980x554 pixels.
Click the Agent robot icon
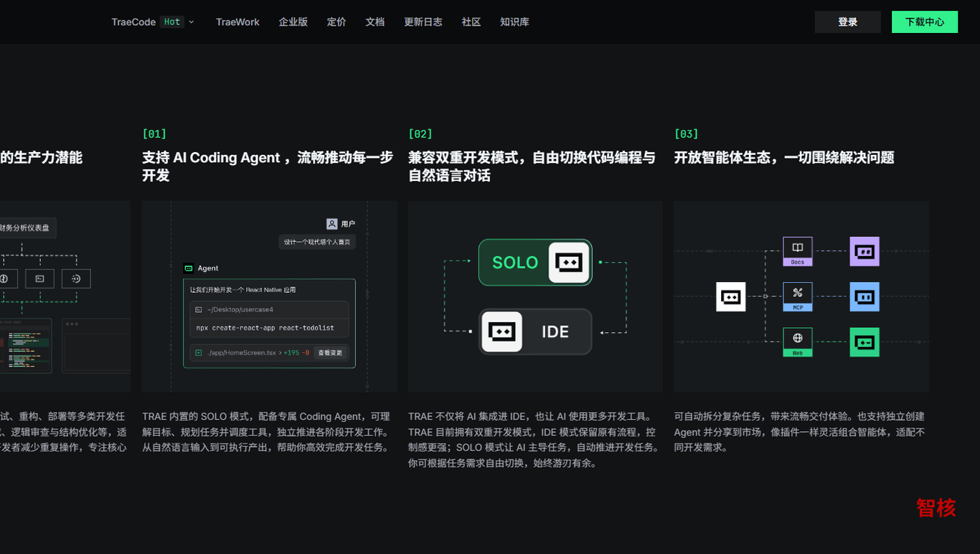point(189,268)
